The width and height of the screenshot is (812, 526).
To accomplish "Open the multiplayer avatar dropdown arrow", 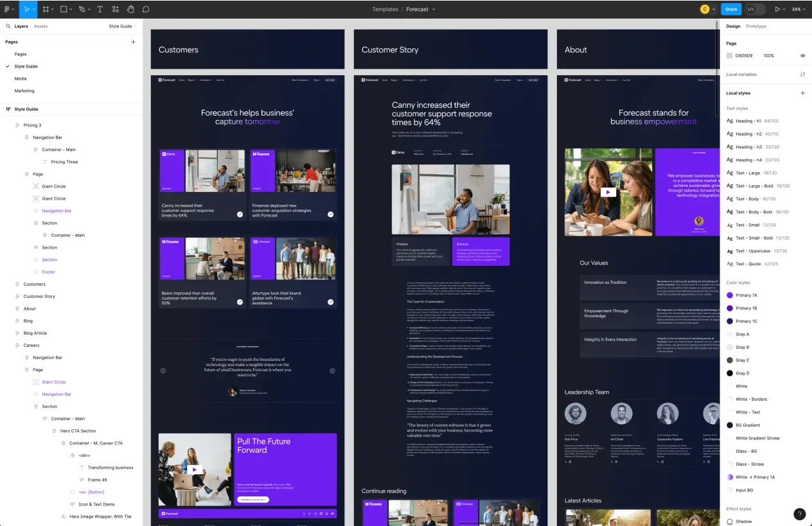I will 714,9.
